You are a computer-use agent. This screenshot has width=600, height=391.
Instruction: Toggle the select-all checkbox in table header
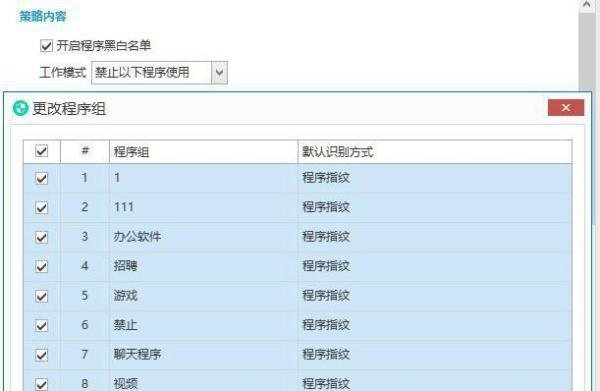pos(41,151)
